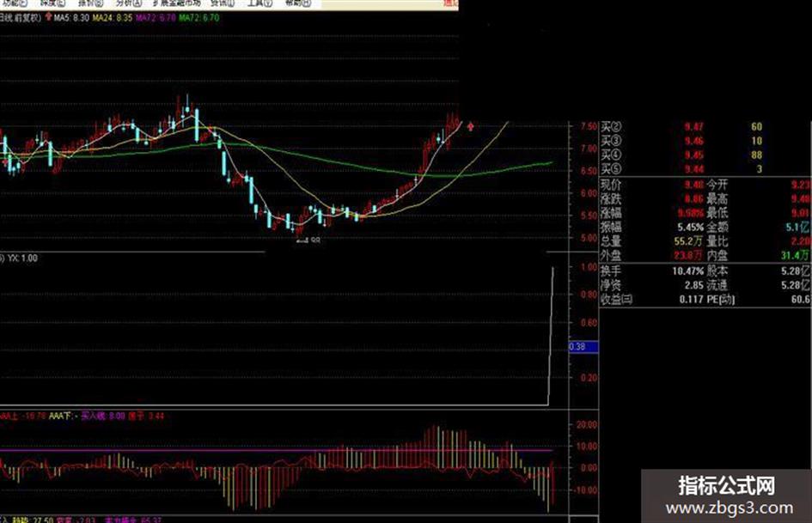This screenshot has width=812, height=523.
Task: Click the PE(动) label
Action: 720,300
